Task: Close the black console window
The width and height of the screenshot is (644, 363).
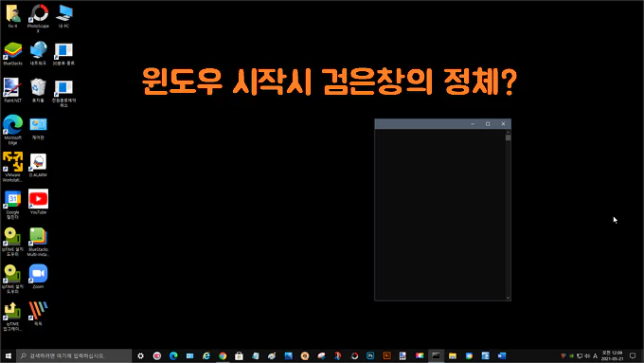Action: pyautogui.click(x=503, y=124)
